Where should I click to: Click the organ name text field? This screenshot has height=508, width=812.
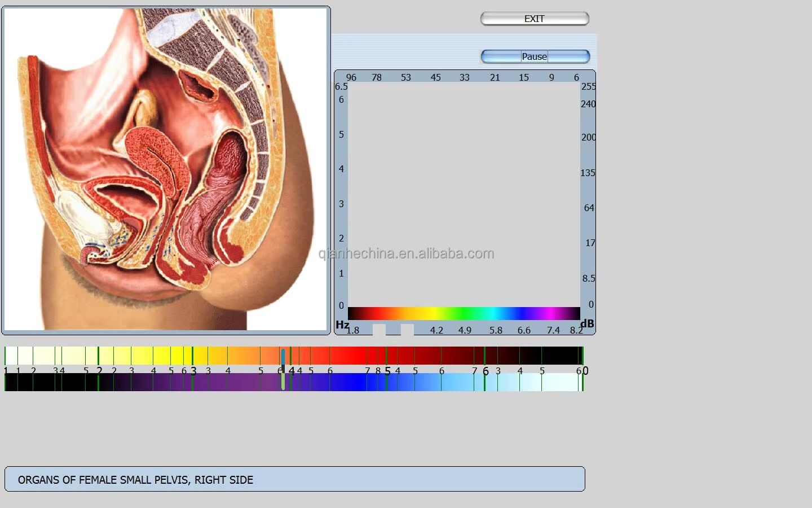(294, 479)
